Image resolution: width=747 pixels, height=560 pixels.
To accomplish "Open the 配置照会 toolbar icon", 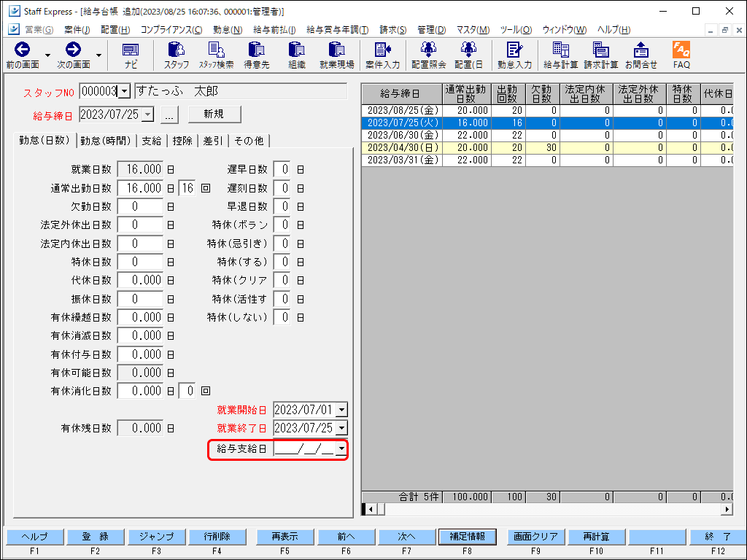I will point(428,55).
